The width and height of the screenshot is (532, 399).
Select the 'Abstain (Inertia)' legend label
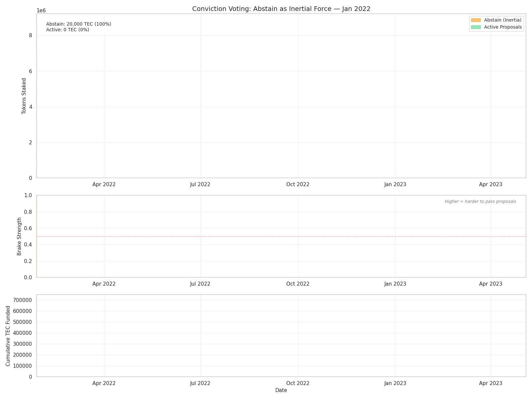(502, 20)
